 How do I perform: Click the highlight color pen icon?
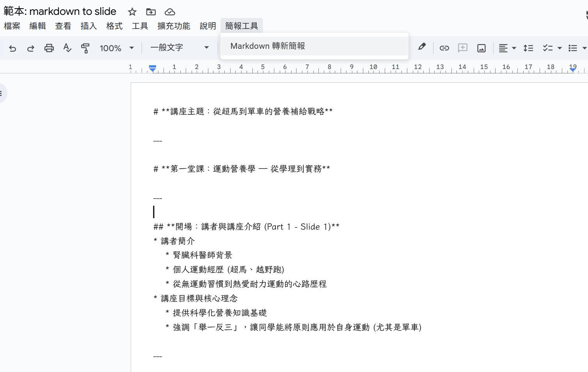click(422, 47)
